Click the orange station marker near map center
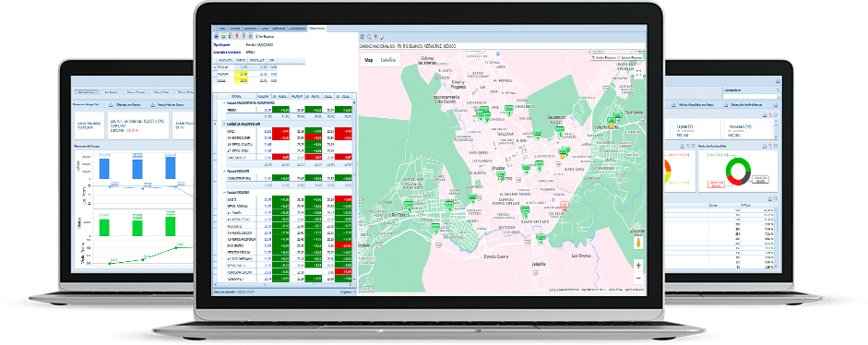Image resolution: width=868 pixels, height=345 pixels. (x=564, y=156)
